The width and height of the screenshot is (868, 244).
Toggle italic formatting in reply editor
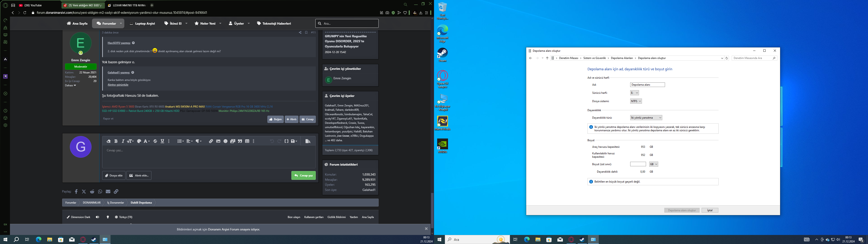[123, 141]
